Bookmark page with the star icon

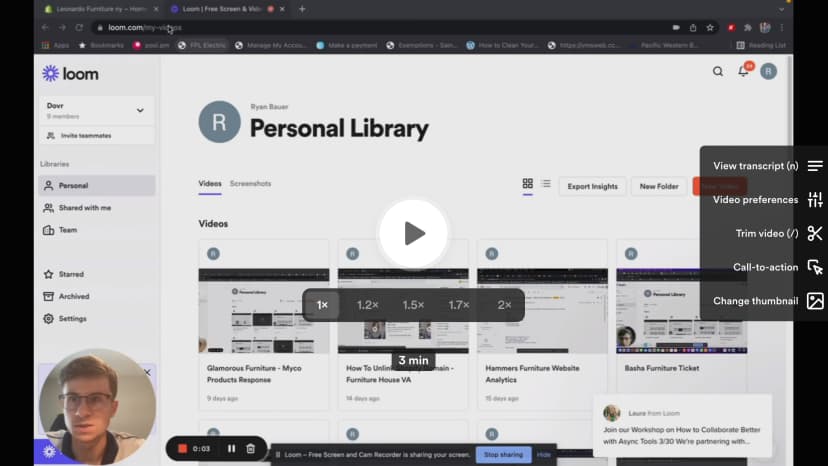tap(710, 27)
